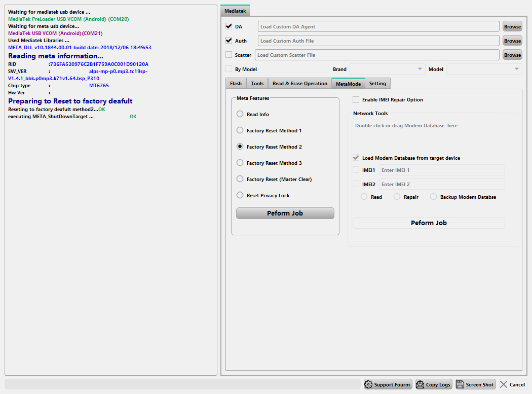This screenshot has height=394, width=532.
Task: Select the Mediatek top tab
Action: 235,11
